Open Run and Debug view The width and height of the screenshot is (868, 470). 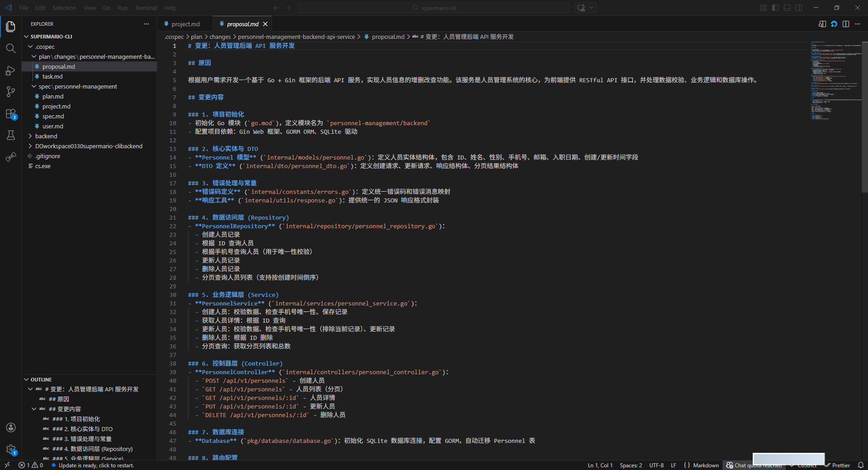[11, 70]
